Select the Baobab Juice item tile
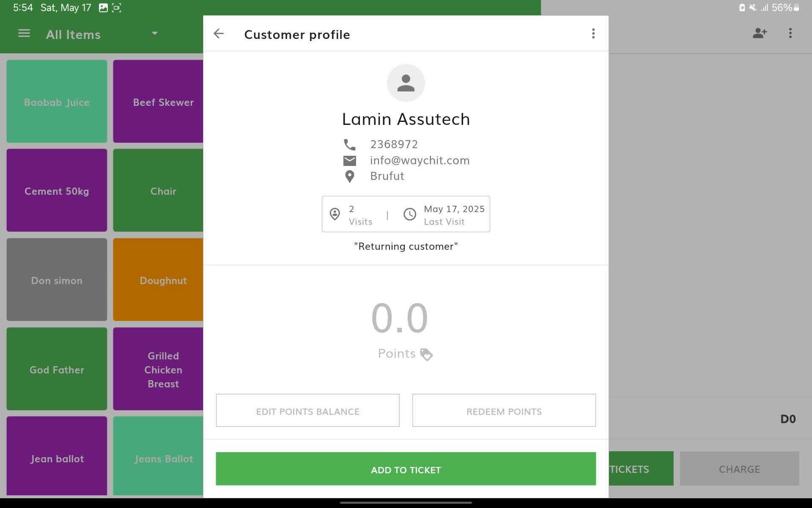The width and height of the screenshot is (812, 508). 57,102
